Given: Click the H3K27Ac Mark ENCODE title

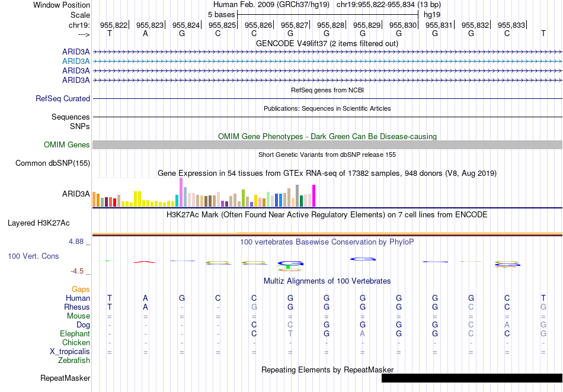Looking at the screenshot, I should (x=327, y=215).
